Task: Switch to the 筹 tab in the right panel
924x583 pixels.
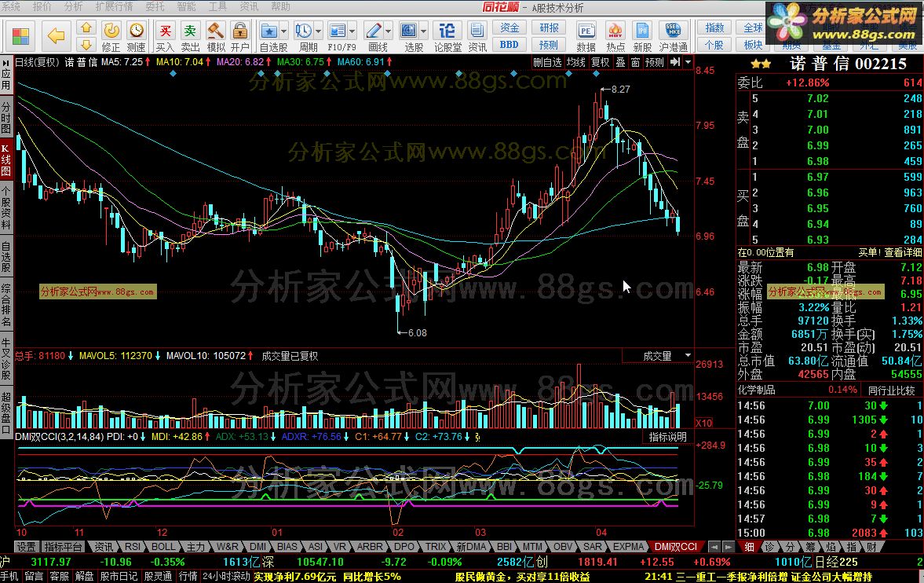Action: coord(810,547)
